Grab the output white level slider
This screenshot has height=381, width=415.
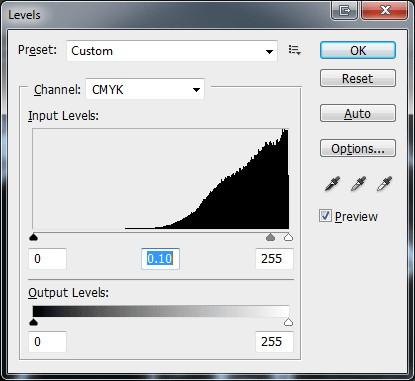[288, 322]
